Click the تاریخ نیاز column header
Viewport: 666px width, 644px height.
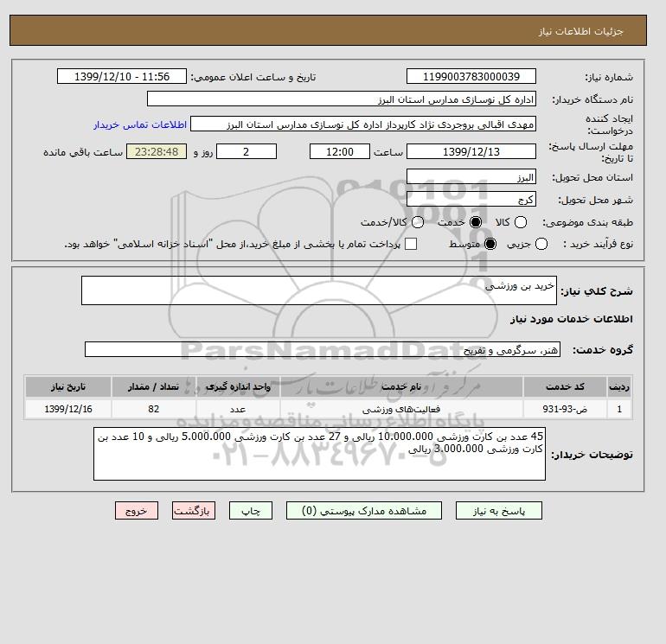coord(68,386)
